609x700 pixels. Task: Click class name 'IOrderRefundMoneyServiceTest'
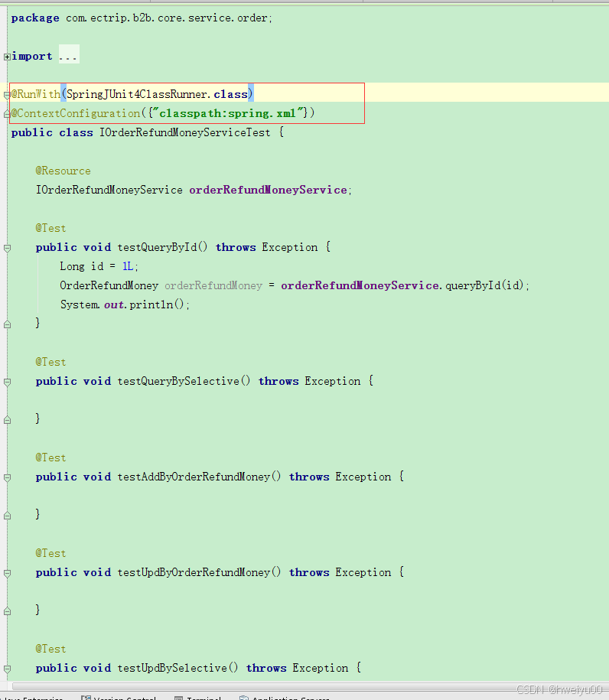coord(185,132)
